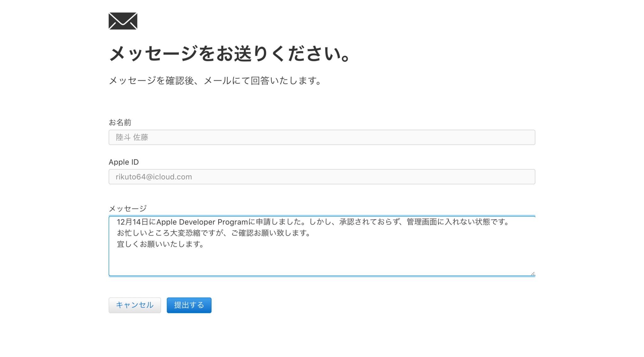Click the mail symbol above the heading
Screen dimensions: 644x357
123,21
